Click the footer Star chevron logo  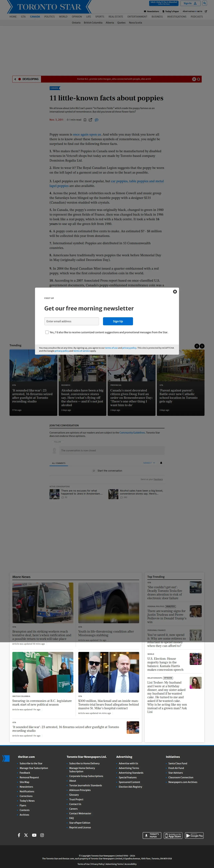(6, 758)
